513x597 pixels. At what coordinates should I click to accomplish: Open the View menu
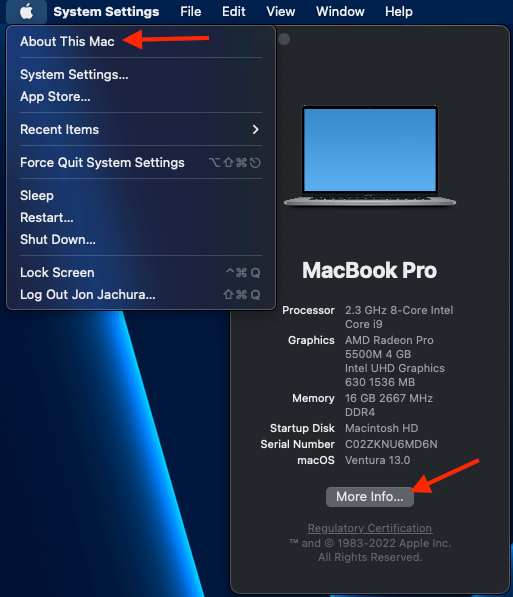[281, 12]
